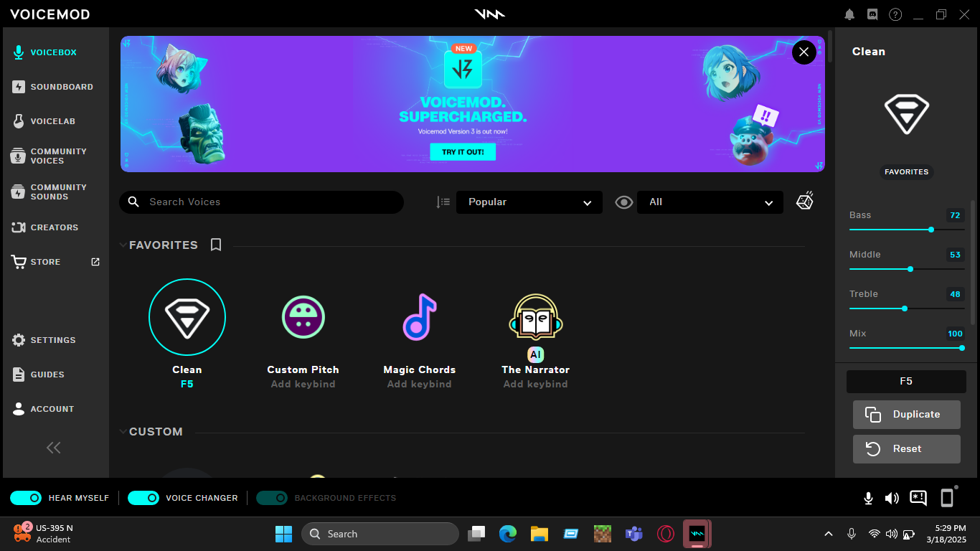Select the Custom Pitch voice
This screenshot has height=551, width=980.
pos(303,317)
